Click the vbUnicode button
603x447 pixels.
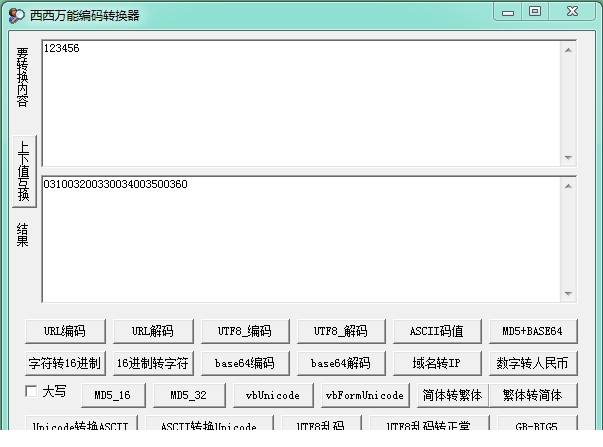(273, 395)
